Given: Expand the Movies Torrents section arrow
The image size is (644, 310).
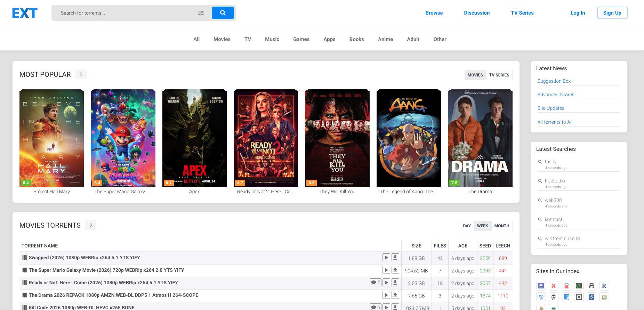Looking at the screenshot, I should (x=91, y=225).
